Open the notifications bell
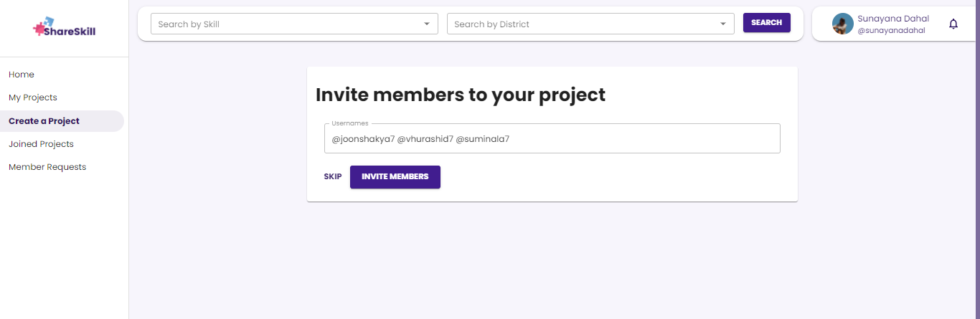The width and height of the screenshot is (980, 319). 953,24
